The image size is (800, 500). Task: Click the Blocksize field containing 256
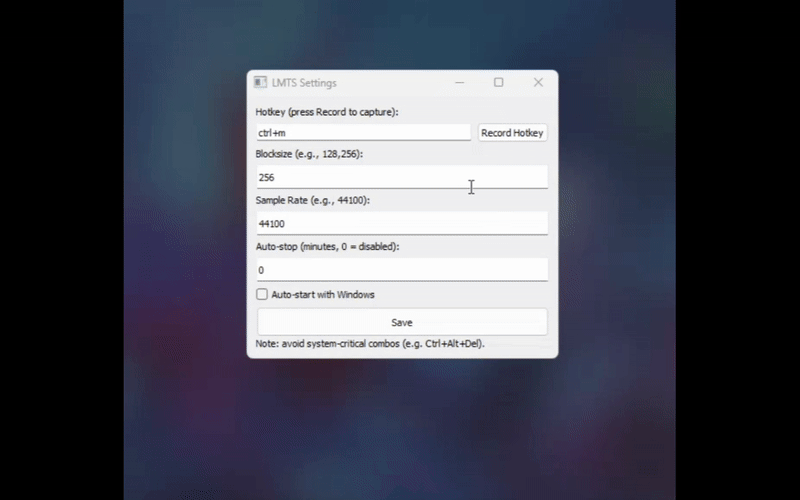click(402, 177)
